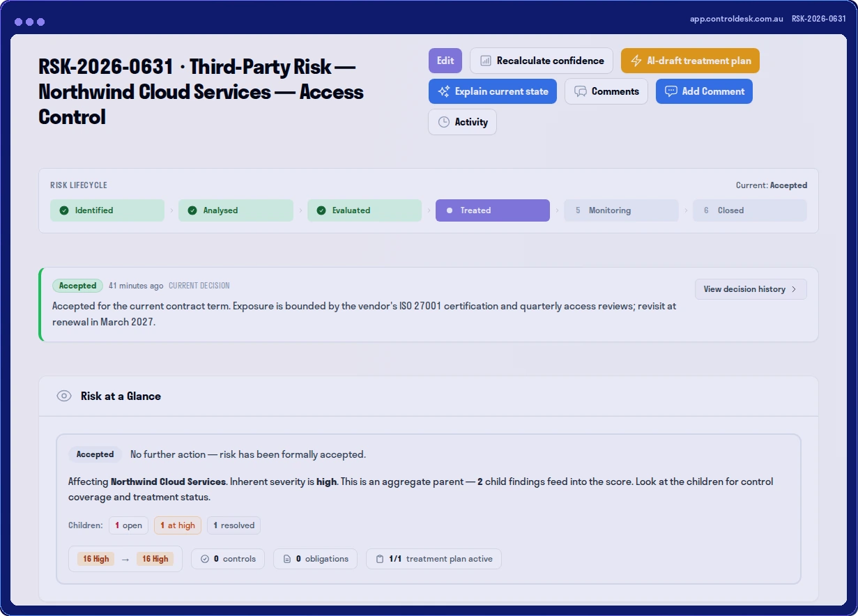858x616 pixels.
Task: Click the 1 open children chip
Action: tap(128, 525)
